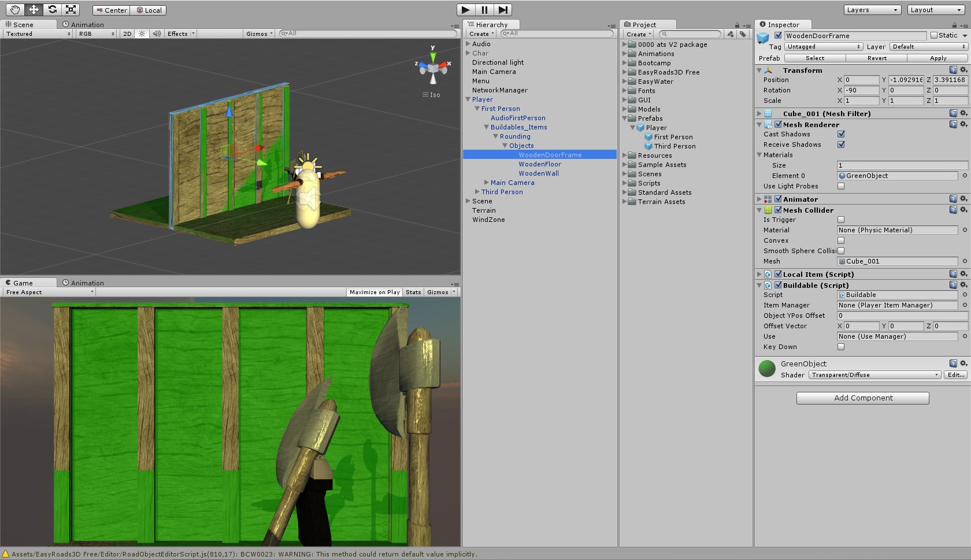The width and height of the screenshot is (971, 560).
Task: Disable Cast Shadows checkbox
Action: click(841, 134)
